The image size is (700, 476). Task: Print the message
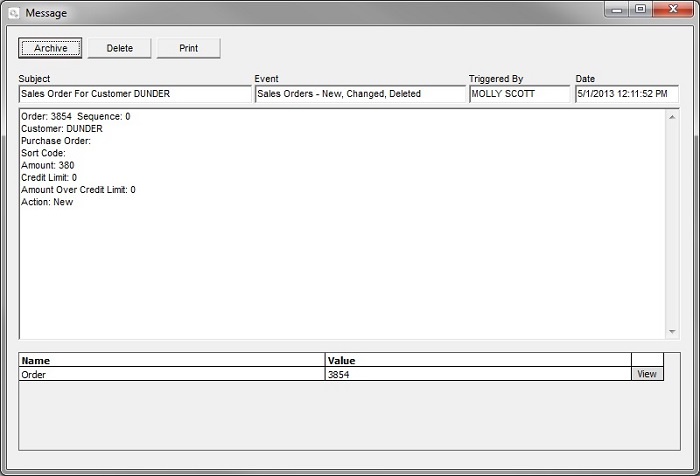pos(188,48)
